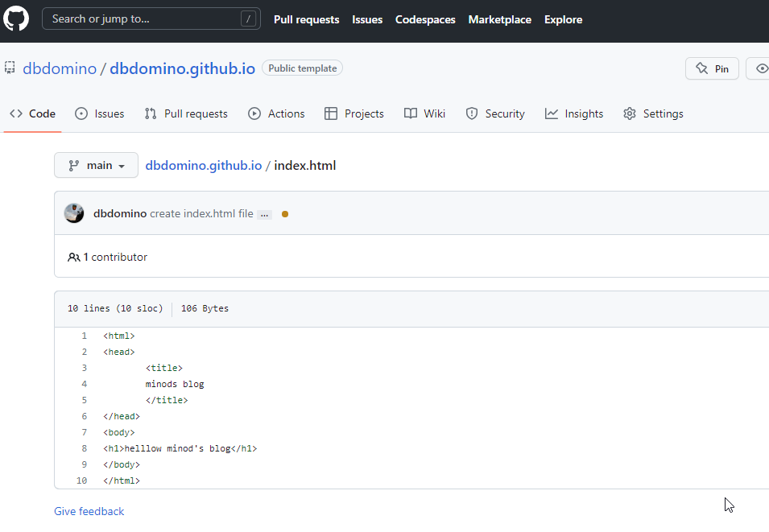The height and width of the screenshot is (532, 769).
Task: Select line number 10
Action: [x=82, y=480]
